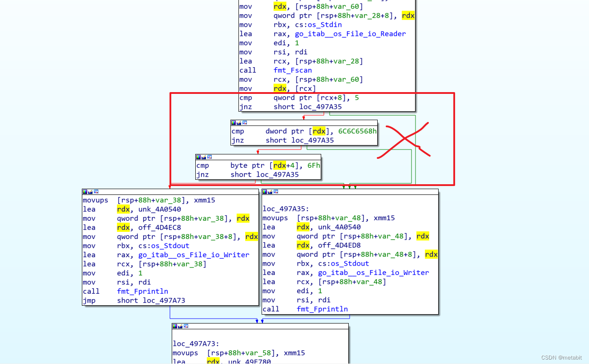
Task: Click 'lea rdx, off_4D4EC8' line
Action: pyautogui.click(x=132, y=227)
